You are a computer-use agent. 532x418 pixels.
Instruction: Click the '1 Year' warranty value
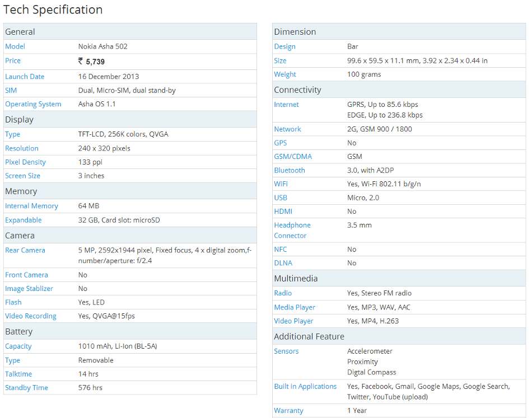357,411
